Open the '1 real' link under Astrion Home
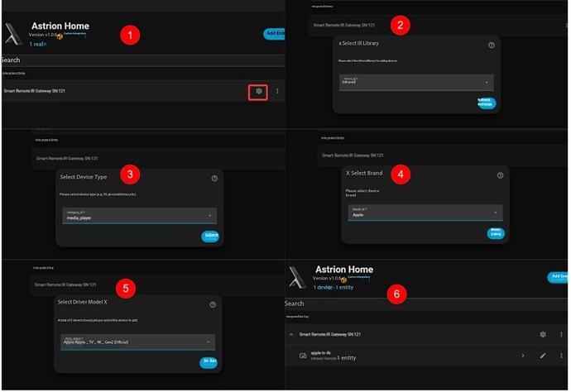The height and width of the screenshot is (392, 571). click(x=38, y=44)
